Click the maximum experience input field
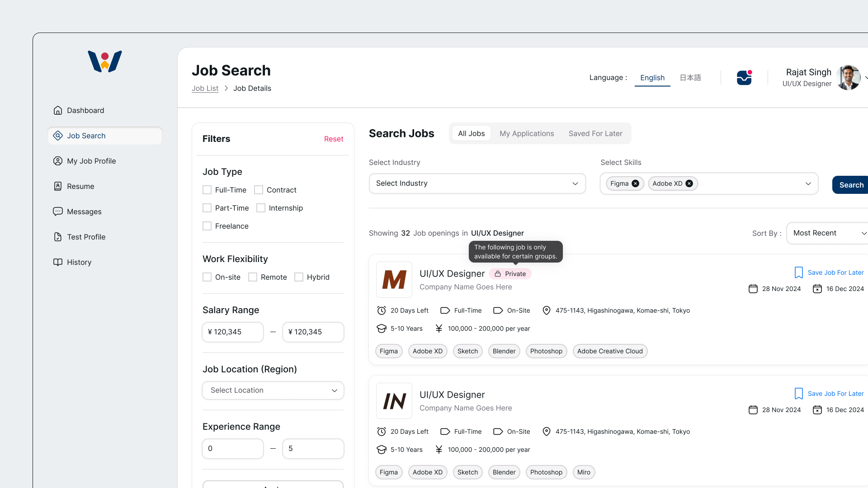This screenshot has width=868, height=488. [x=313, y=449]
